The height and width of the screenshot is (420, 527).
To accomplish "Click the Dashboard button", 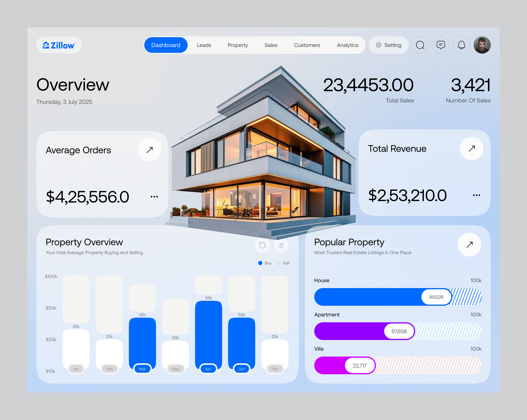I will pos(166,45).
